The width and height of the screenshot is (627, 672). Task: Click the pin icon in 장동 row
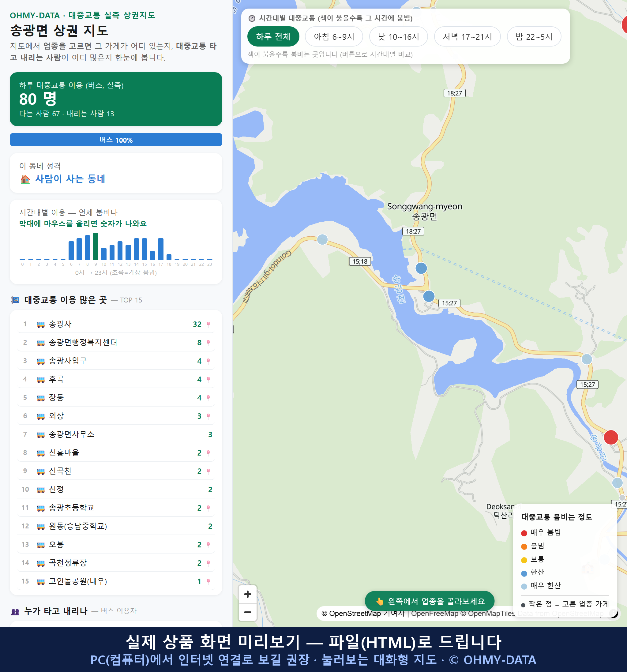208,398
